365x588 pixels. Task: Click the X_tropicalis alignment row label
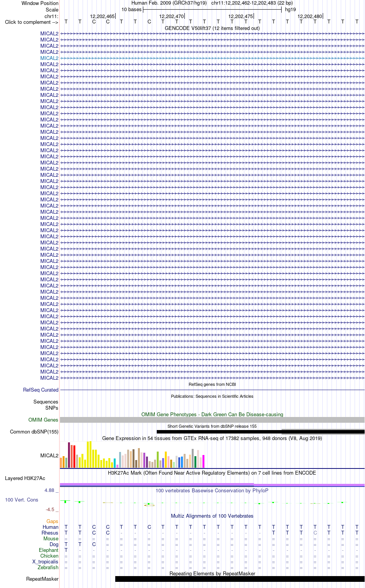[45, 561]
